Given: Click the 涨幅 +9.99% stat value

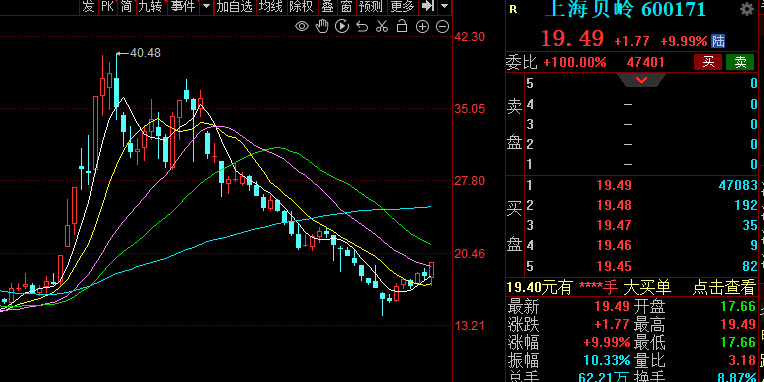Looking at the screenshot, I should point(607,343).
